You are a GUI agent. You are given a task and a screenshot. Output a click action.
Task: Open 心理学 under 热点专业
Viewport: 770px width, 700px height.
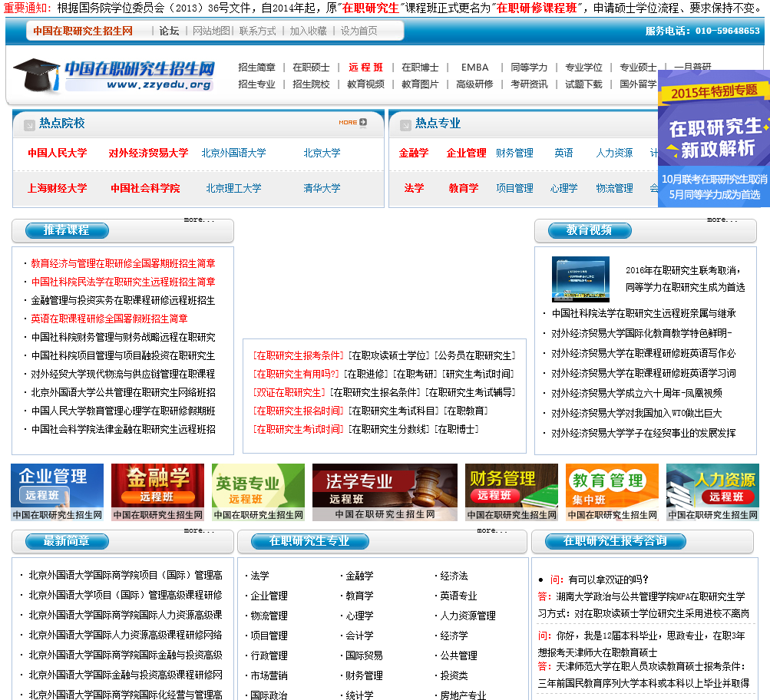563,188
